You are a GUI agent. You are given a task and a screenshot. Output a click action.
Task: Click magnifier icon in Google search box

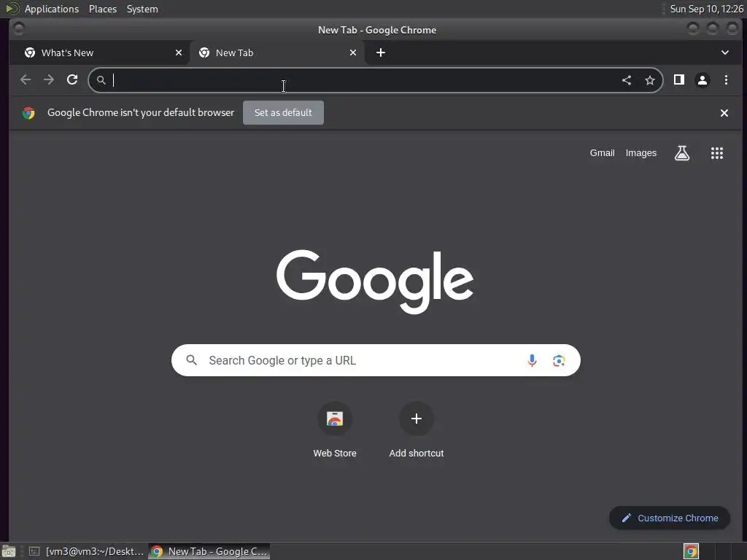(192, 360)
